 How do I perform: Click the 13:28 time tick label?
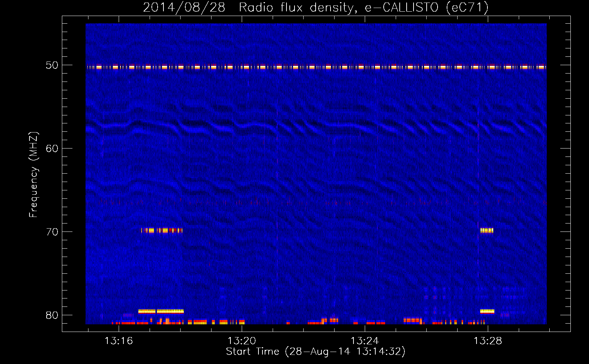click(487, 341)
